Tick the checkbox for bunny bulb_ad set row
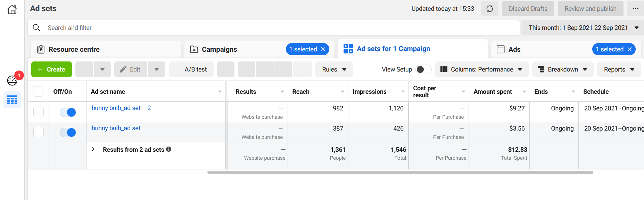644x200 pixels. click(x=38, y=132)
